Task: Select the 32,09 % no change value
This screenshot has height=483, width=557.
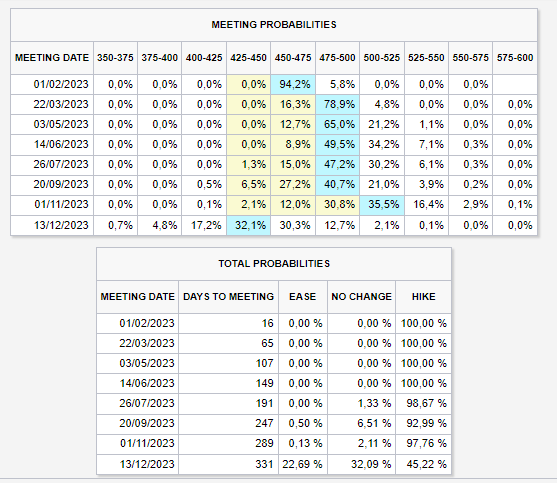Action: (x=362, y=464)
